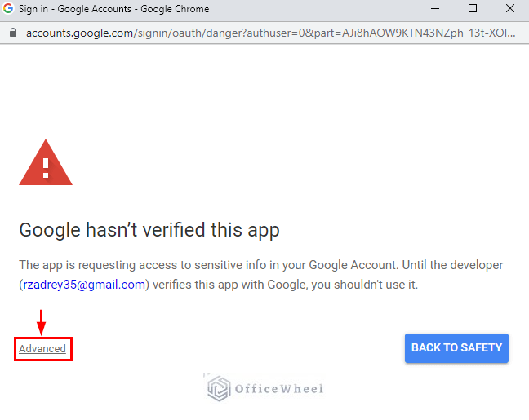Close the Google Accounts sign-in window
This screenshot has width=529, height=420.
(x=510, y=9)
